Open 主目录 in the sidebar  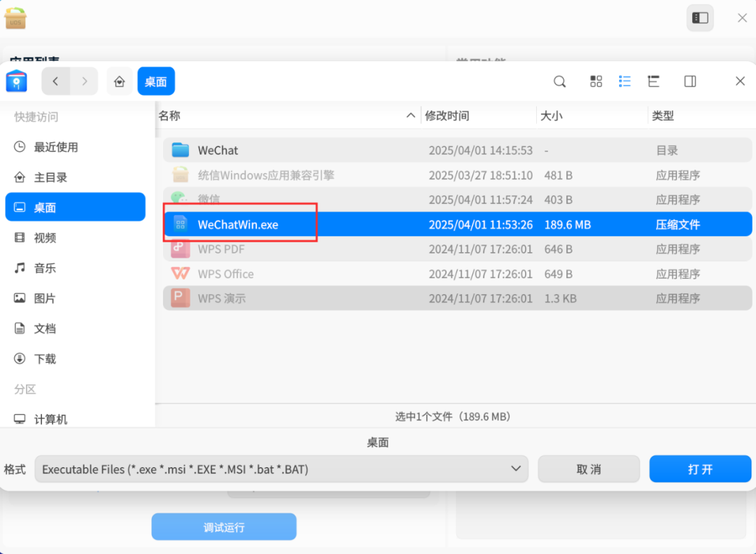(x=75, y=177)
